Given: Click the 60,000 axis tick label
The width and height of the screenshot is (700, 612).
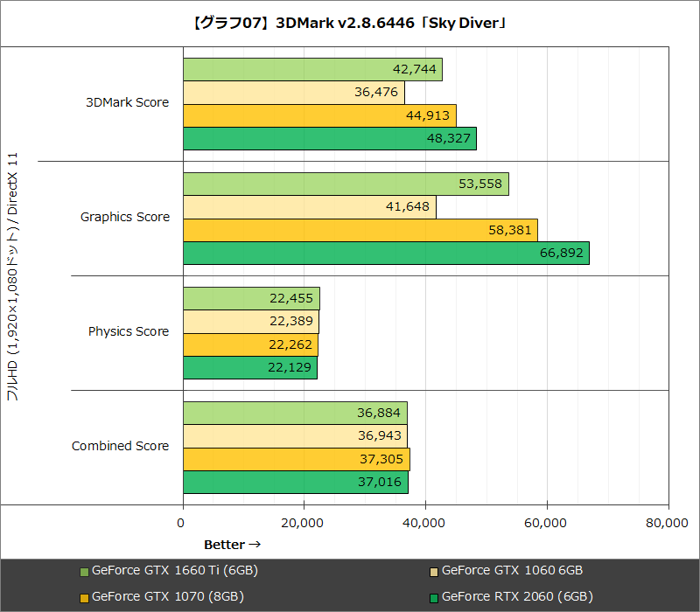Looking at the screenshot, I should click(x=545, y=523).
